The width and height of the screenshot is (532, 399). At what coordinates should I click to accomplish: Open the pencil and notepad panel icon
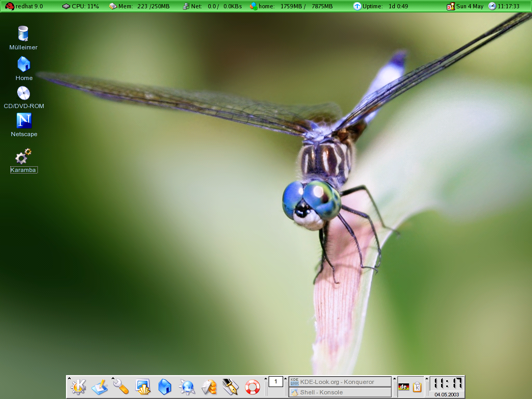coord(99,387)
